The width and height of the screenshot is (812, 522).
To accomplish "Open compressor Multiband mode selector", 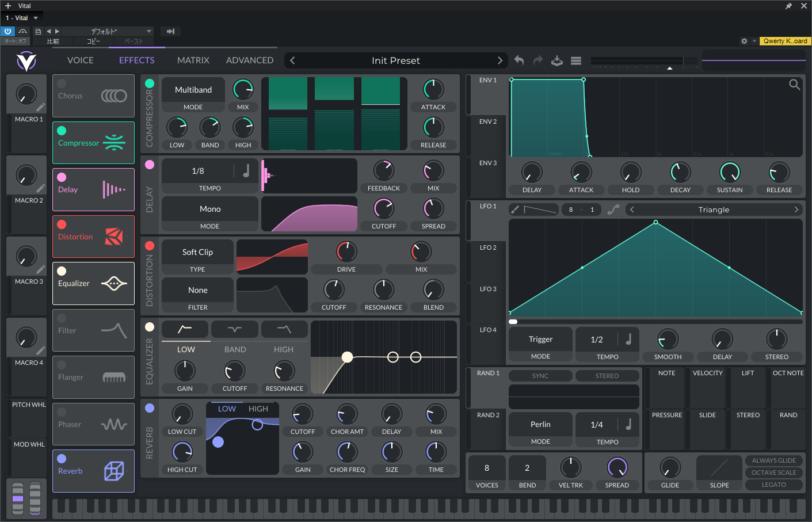I will [193, 90].
